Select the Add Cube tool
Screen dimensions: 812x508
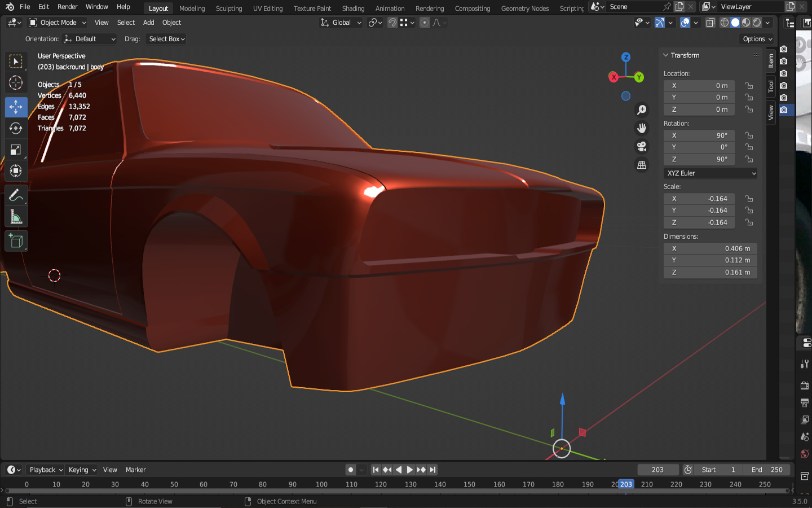point(16,242)
